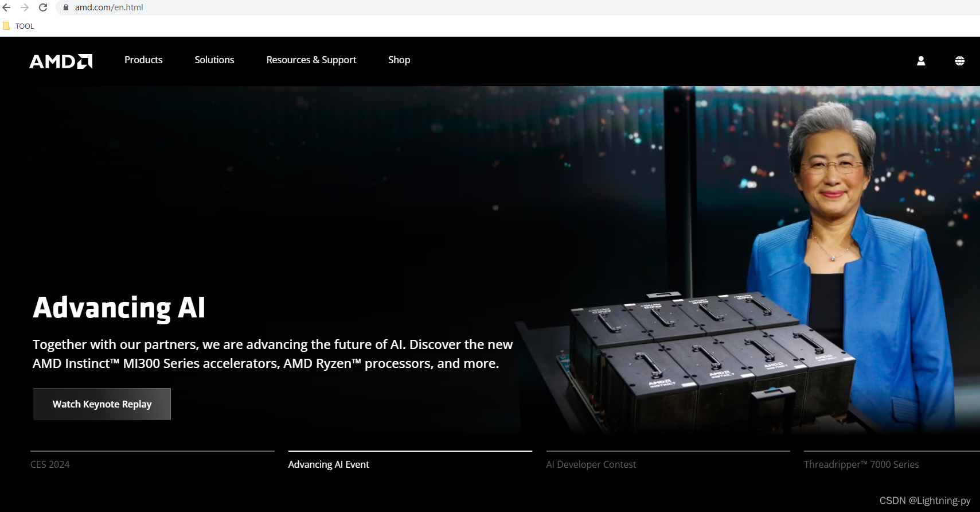The height and width of the screenshot is (512, 980).
Task: Open the Solutions menu
Action: tap(214, 60)
